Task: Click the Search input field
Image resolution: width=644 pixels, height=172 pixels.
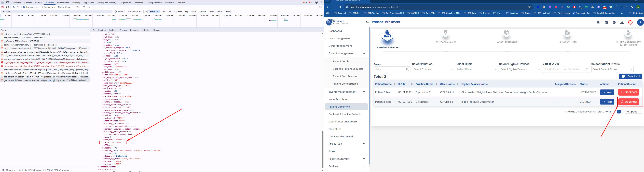Action: [x=389, y=70]
